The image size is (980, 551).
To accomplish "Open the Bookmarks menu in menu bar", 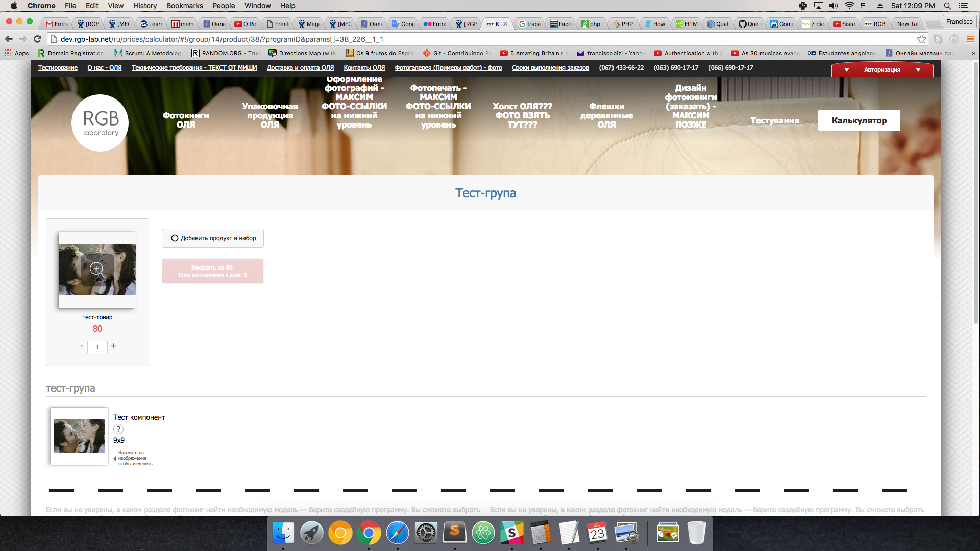I will pyautogui.click(x=184, y=6).
